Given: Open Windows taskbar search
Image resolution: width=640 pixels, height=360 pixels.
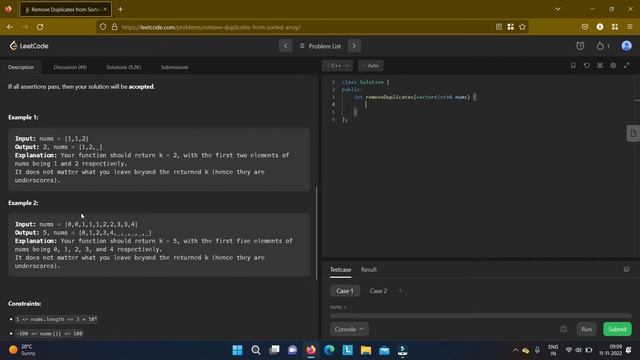Looking at the screenshot, I should point(256,350).
